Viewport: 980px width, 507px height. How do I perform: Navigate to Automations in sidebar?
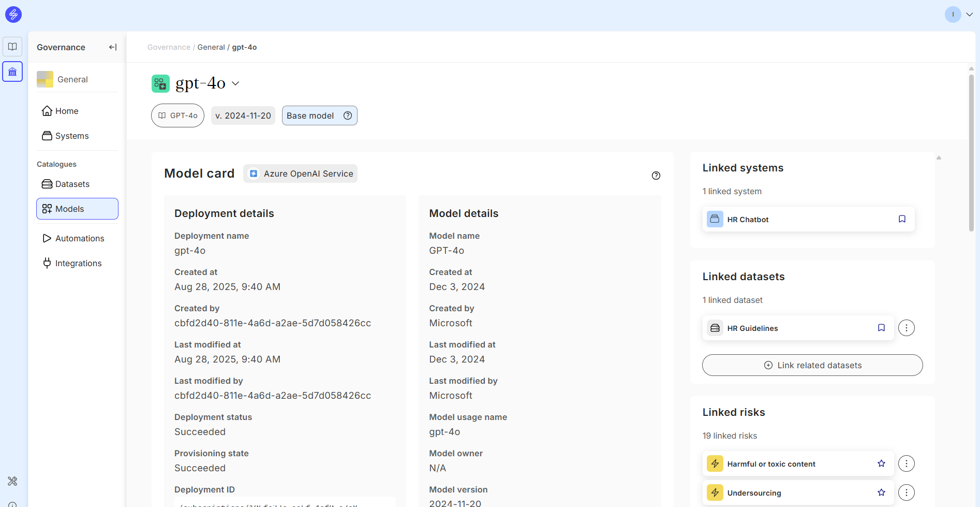click(x=80, y=238)
